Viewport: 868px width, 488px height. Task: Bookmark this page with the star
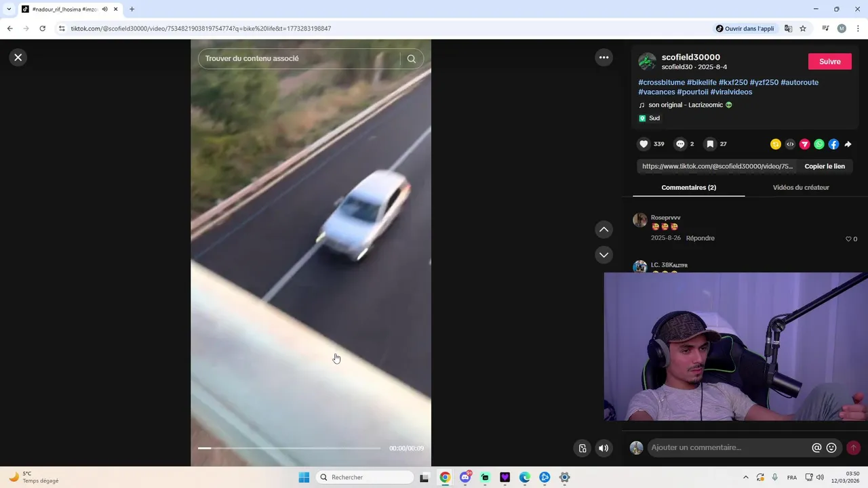click(x=803, y=28)
